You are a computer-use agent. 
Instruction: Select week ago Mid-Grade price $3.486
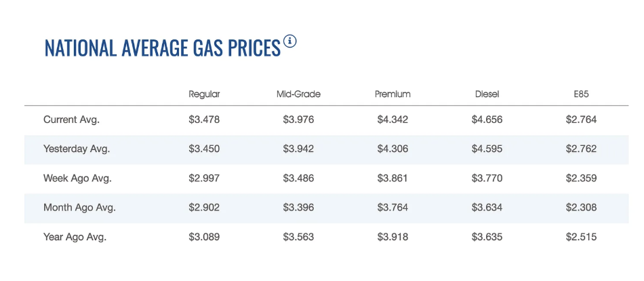(298, 179)
